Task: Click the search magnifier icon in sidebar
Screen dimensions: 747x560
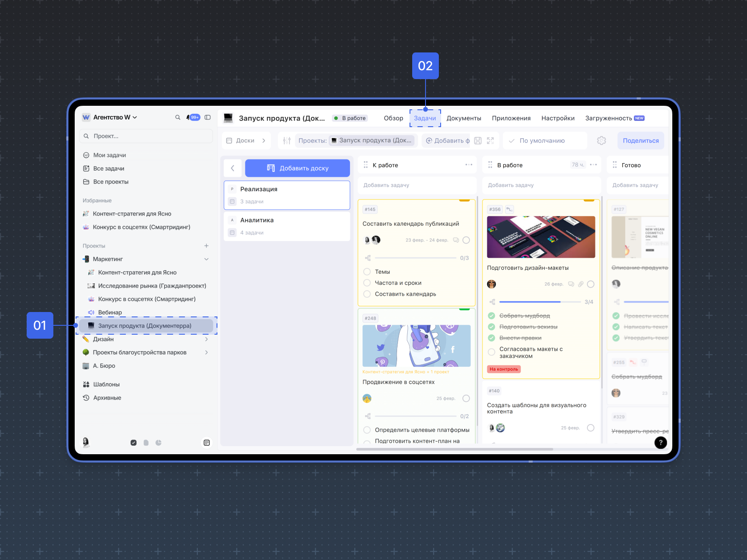Action: [x=177, y=117]
